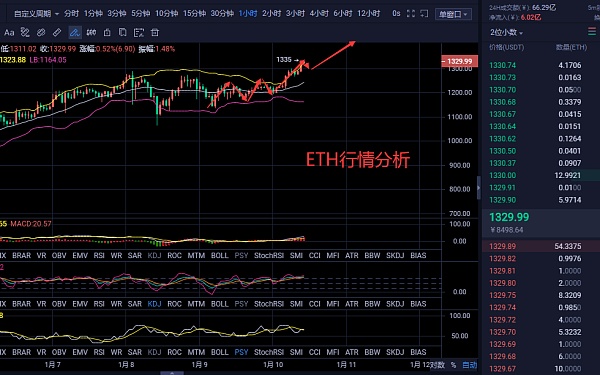The height and width of the screenshot is (375, 600).
Task: Click the 0s refresh countdown label
Action: (x=396, y=14)
